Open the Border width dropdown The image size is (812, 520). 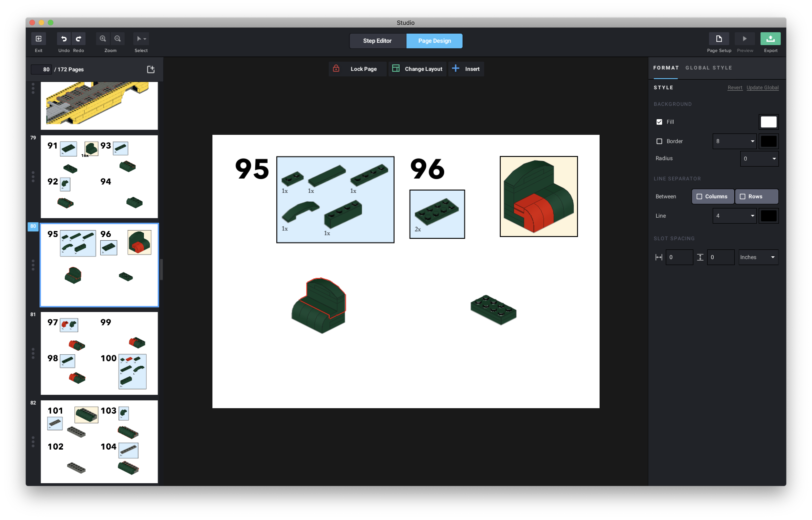[735, 141]
